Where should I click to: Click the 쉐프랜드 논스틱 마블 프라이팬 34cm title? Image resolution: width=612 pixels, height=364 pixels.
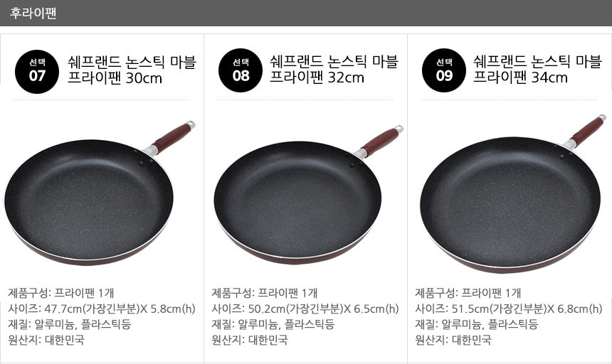tap(537, 70)
